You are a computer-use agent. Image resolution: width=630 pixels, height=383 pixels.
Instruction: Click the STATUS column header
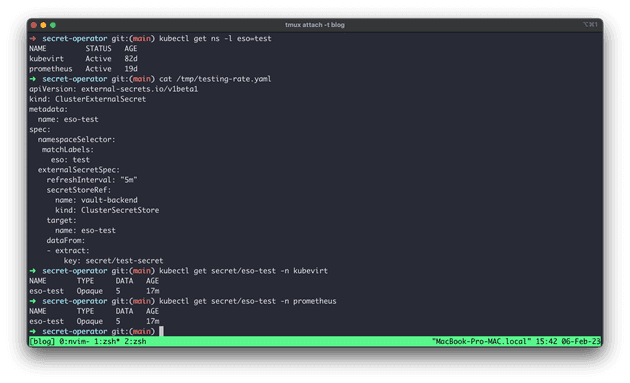(x=98, y=49)
